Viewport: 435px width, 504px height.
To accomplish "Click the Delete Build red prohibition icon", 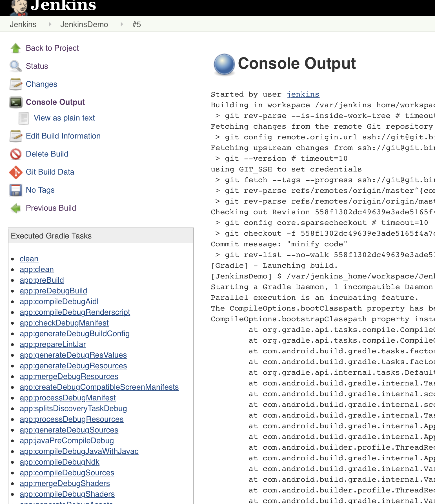I will coord(16,154).
